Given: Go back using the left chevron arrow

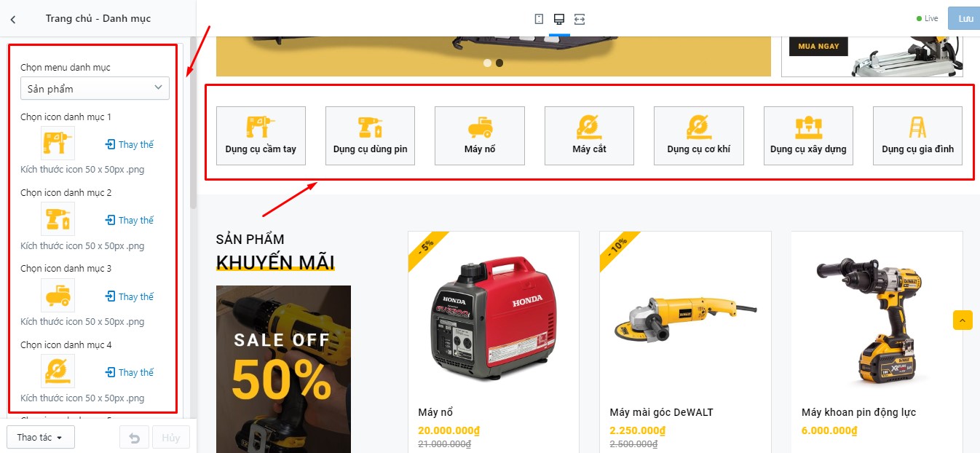Looking at the screenshot, I should click(x=13, y=19).
